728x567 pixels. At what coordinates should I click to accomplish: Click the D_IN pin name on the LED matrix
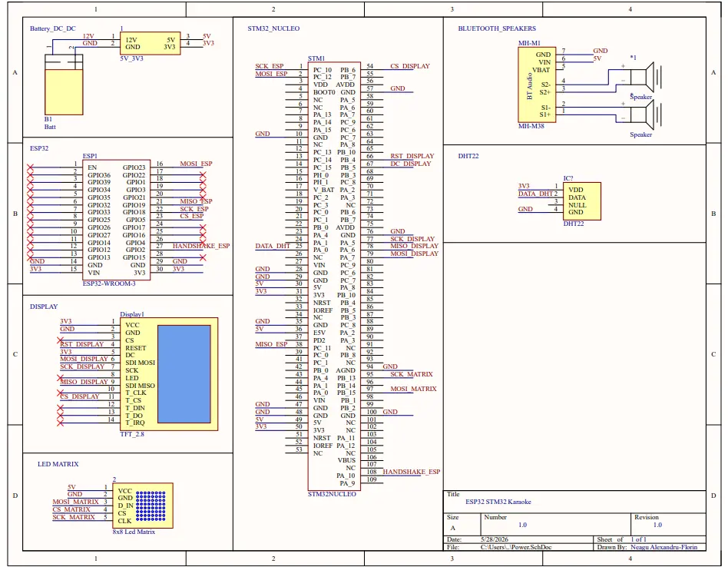(125, 506)
